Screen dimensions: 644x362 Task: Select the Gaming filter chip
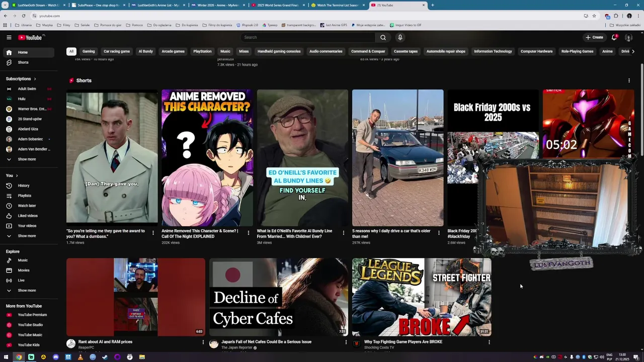[x=89, y=51]
